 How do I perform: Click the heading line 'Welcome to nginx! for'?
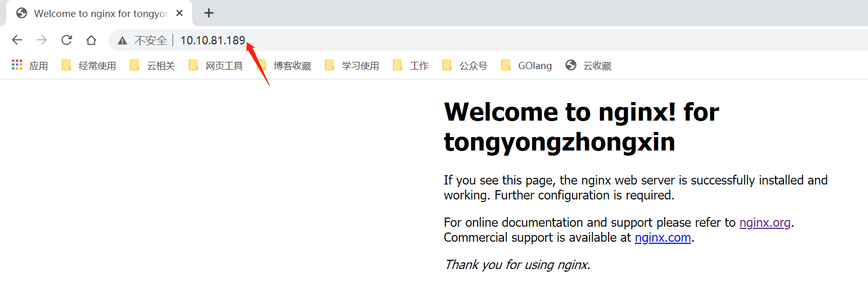pos(581,112)
